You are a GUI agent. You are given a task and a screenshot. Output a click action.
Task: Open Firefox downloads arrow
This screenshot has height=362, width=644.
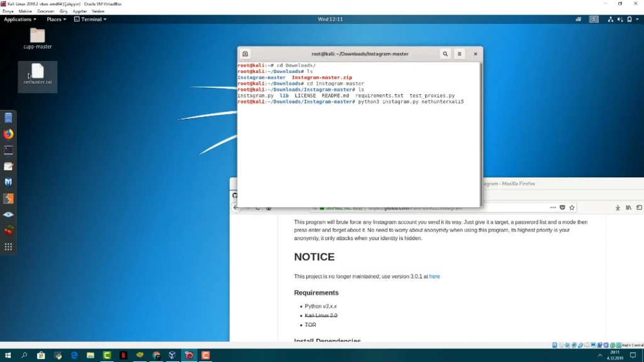[x=618, y=207]
